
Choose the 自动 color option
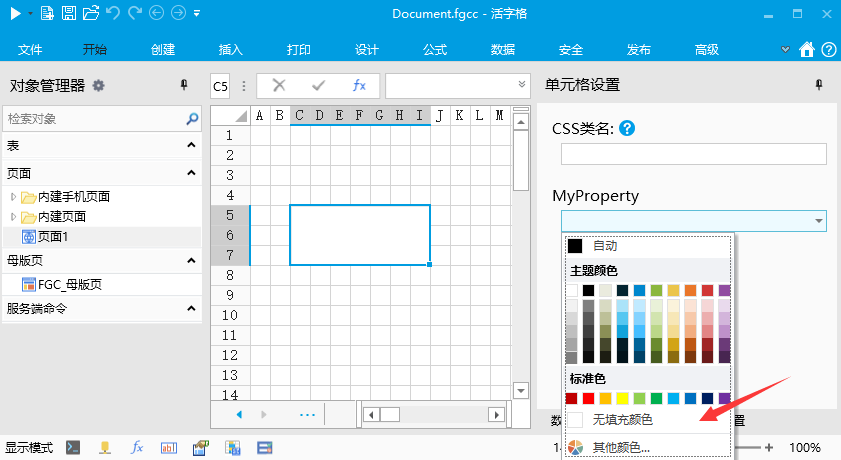649,246
